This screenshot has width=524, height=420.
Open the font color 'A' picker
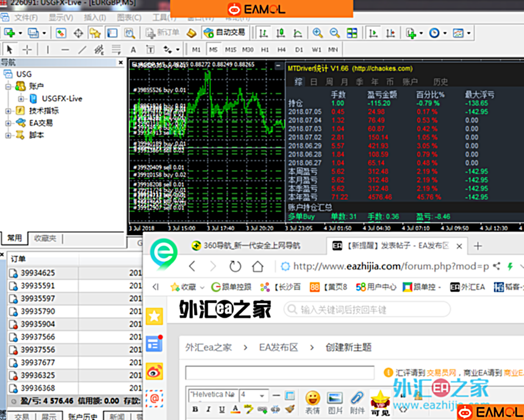point(235,410)
